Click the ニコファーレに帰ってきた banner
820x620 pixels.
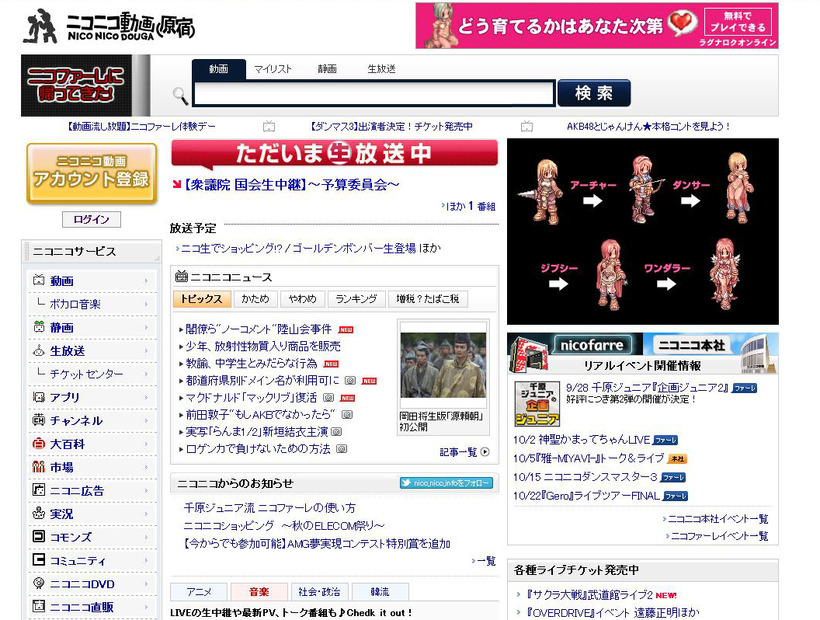click(x=76, y=85)
